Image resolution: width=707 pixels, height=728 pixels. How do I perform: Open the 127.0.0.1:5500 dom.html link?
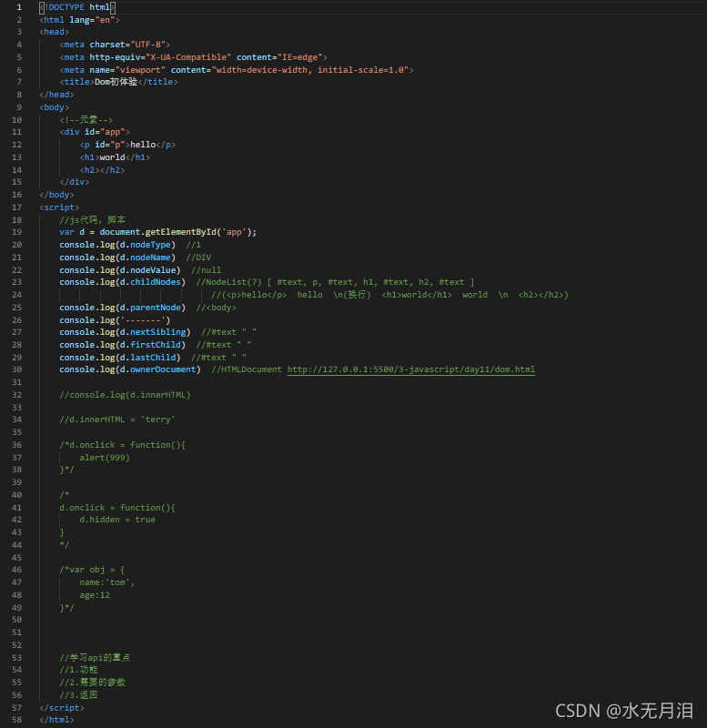pyautogui.click(x=411, y=369)
